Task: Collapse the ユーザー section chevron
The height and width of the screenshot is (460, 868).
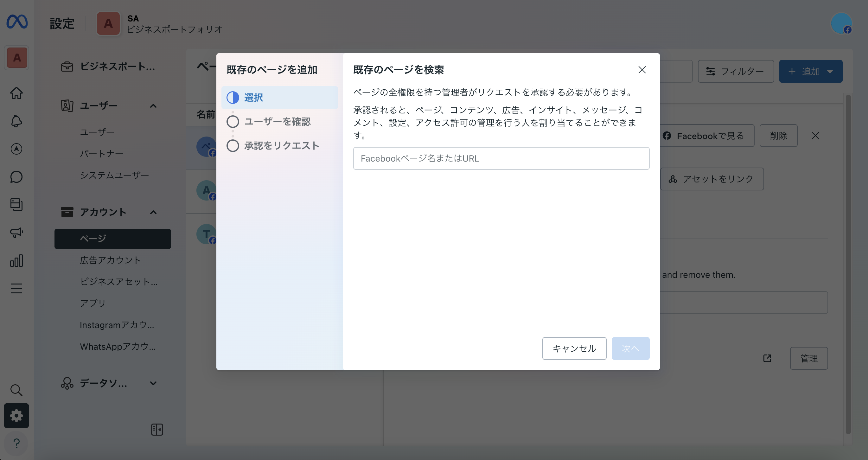Action: coord(153,106)
